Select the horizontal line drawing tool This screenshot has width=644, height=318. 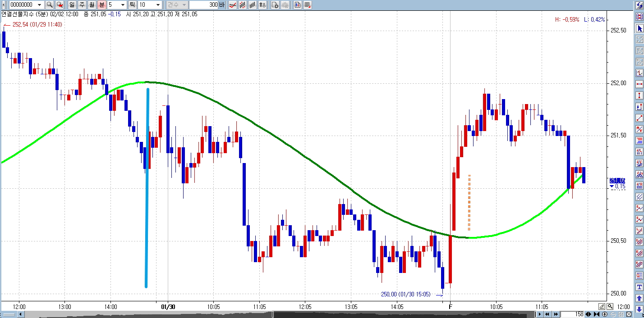639,84
